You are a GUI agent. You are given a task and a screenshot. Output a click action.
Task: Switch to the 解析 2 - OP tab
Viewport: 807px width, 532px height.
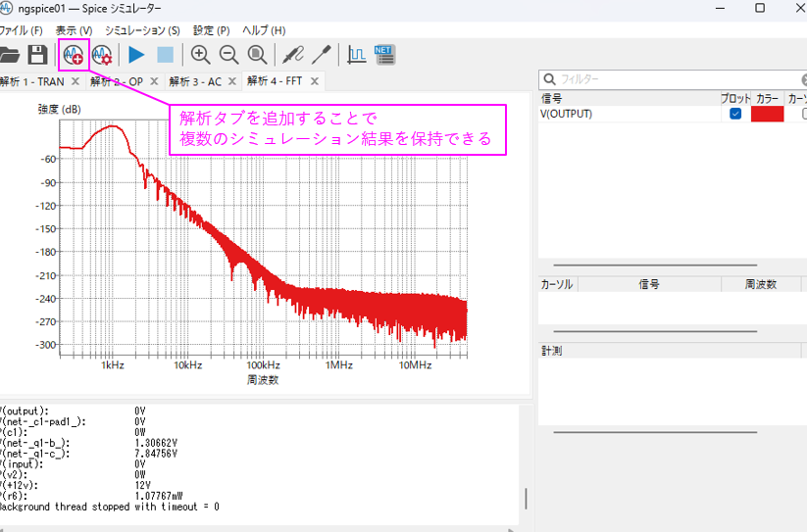click(x=117, y=81)
